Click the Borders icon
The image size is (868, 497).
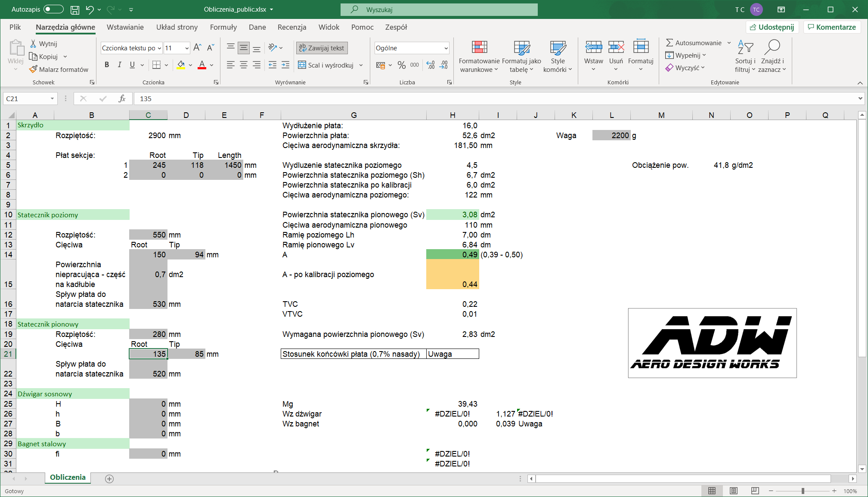point(156,65)
